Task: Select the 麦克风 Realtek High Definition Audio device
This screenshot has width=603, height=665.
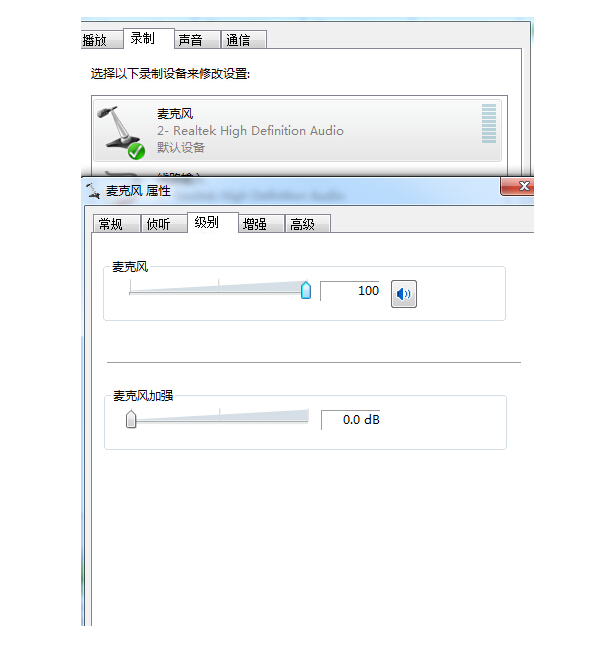Action: point(297,130)
